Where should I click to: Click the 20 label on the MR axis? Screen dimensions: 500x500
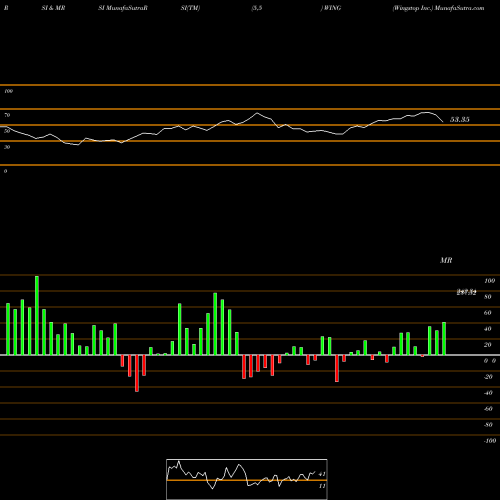click(488, 345)
